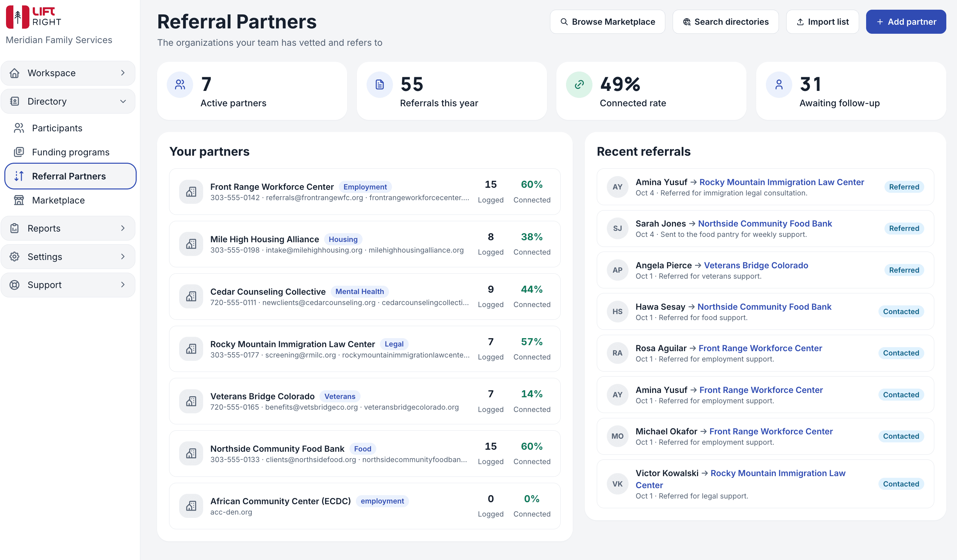Click the Referrals this year document icon

tap(379, 84)
